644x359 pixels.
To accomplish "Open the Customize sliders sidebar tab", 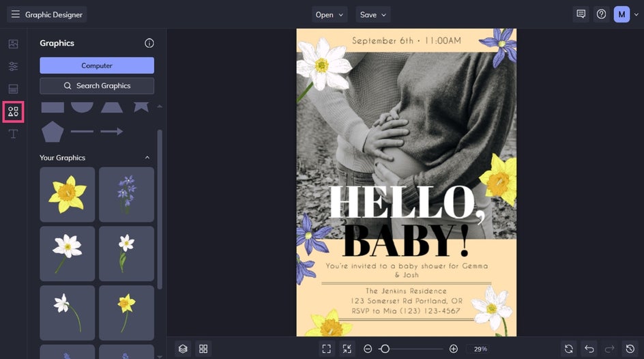I will 13,66.
